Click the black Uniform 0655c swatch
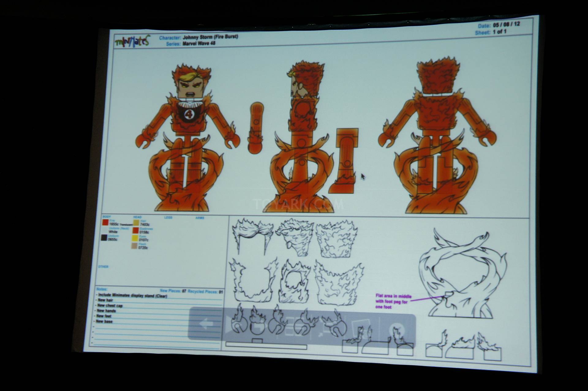 point(104,237)
